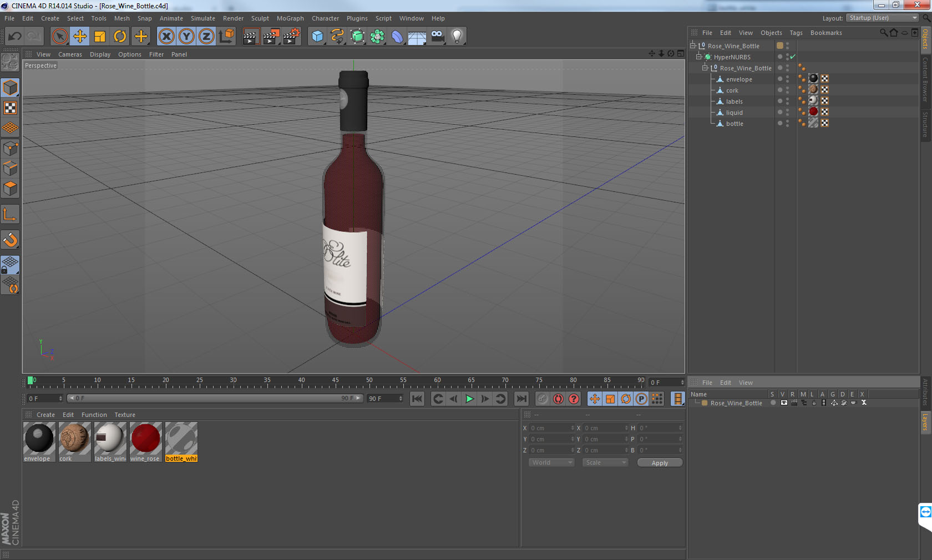Image resolution: width=932 pixels, height=560 pixels.
Task: Open the Mesh menu
Action: tap(121, 18)
